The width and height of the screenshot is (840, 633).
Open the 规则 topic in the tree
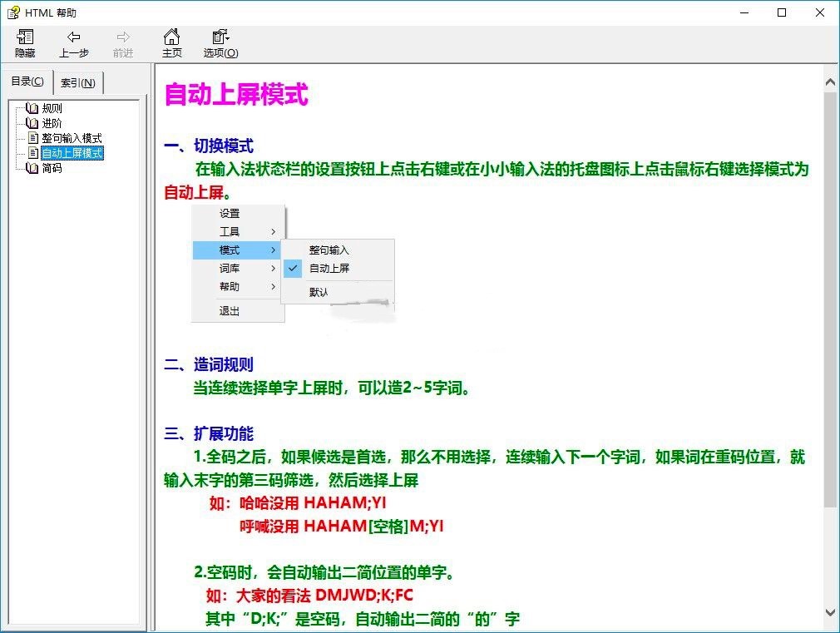52,108
